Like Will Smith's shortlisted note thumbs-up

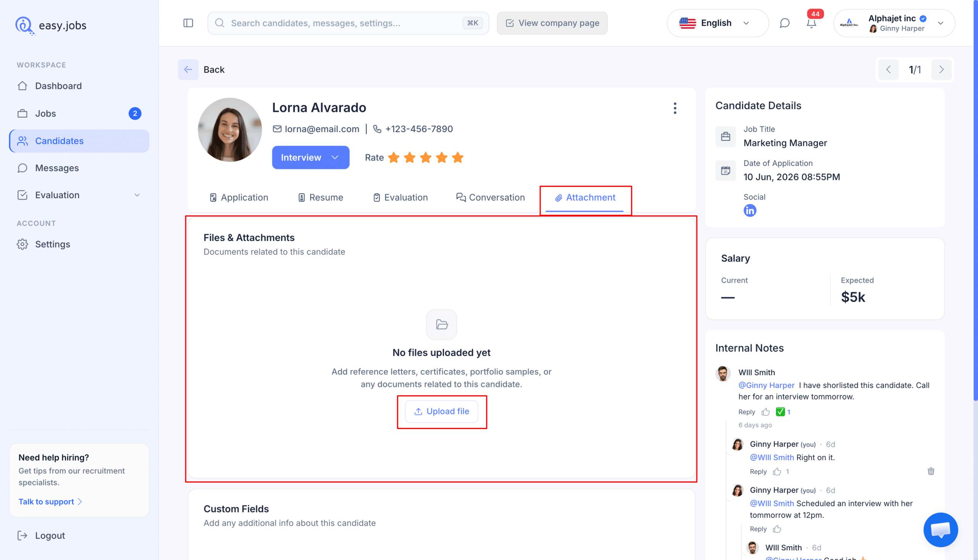tap(766, 412)
